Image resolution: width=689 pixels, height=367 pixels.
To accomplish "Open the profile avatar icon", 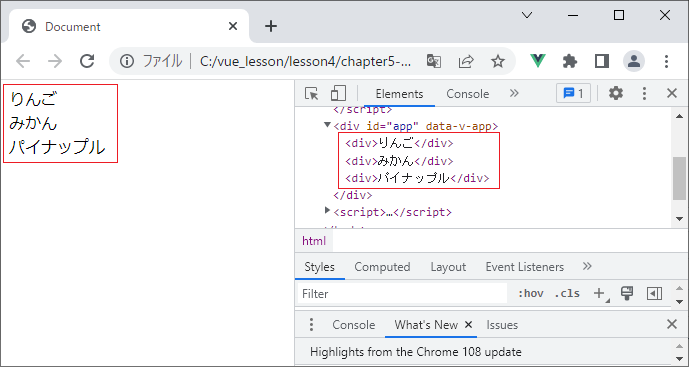I will coord(634,61).
